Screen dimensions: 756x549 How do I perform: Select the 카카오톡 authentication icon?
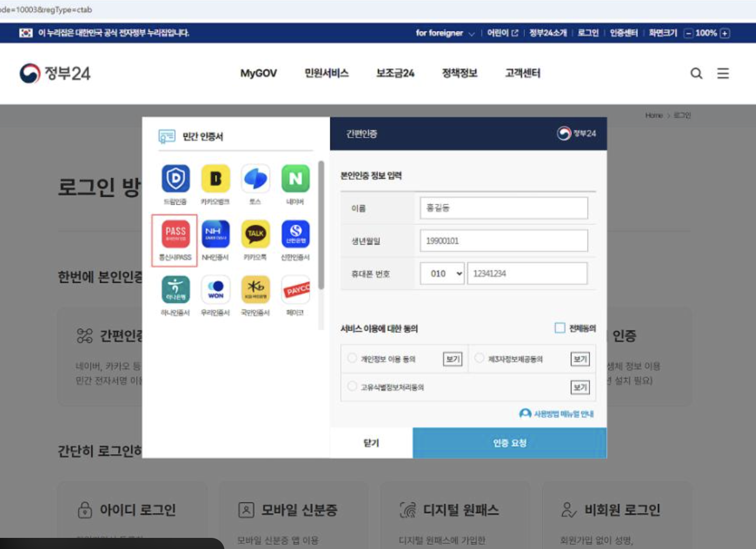(255, 233)
